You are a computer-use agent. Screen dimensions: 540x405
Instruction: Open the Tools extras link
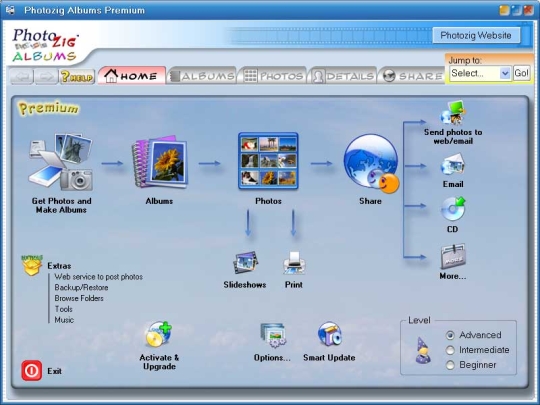tap(64, 309)
